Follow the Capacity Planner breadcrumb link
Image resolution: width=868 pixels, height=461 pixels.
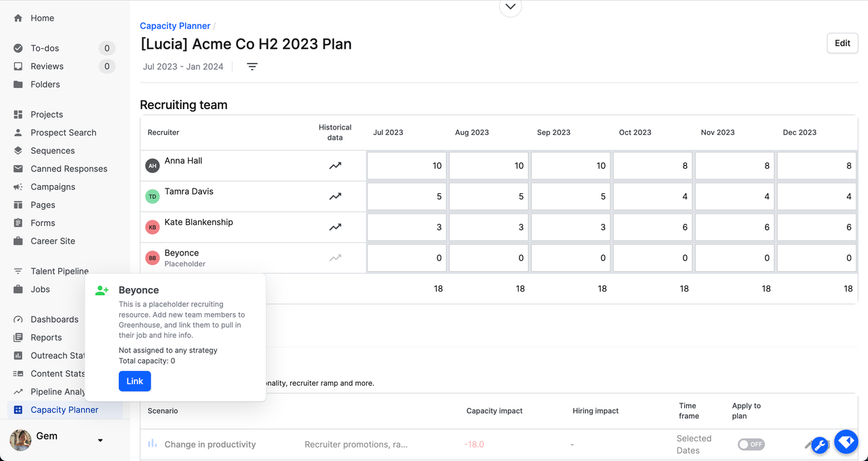[176, 26]
